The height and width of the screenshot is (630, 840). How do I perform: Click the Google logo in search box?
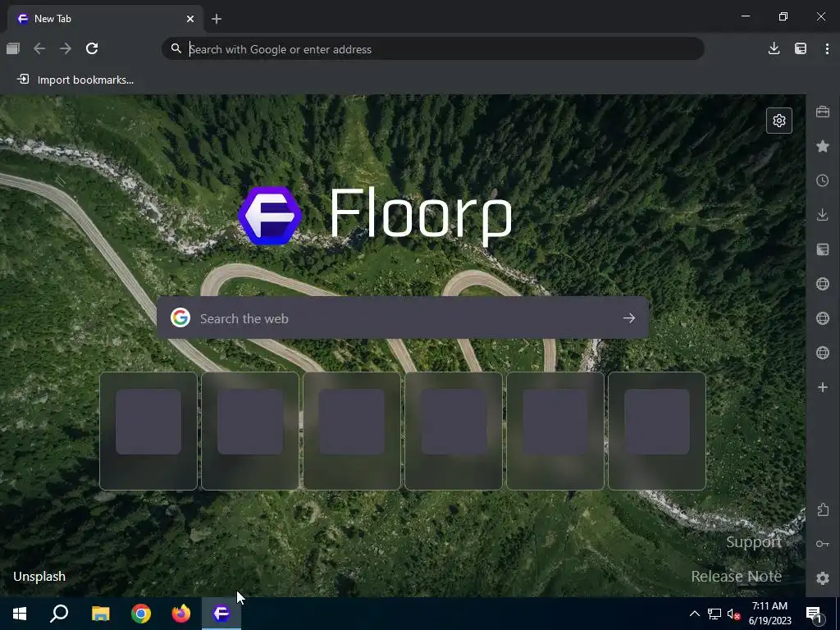180,317
